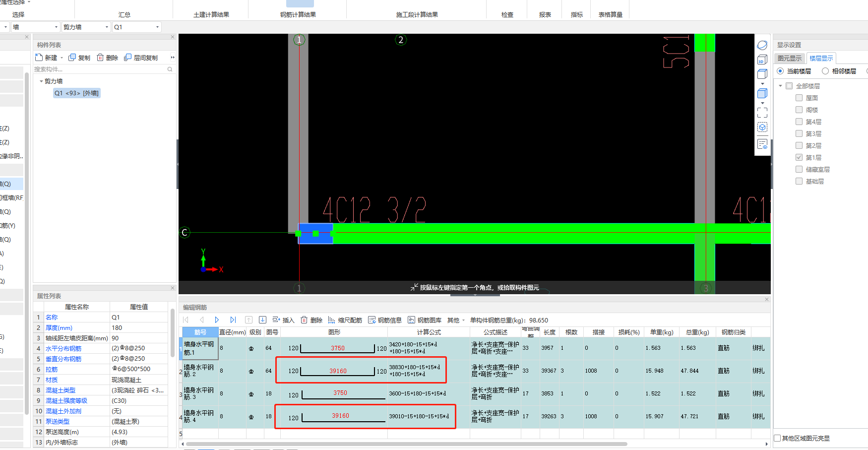The width and height of the screenshot is (868, 450).
Task: Switch to 图元显示 tab
Action: point(790,58)
